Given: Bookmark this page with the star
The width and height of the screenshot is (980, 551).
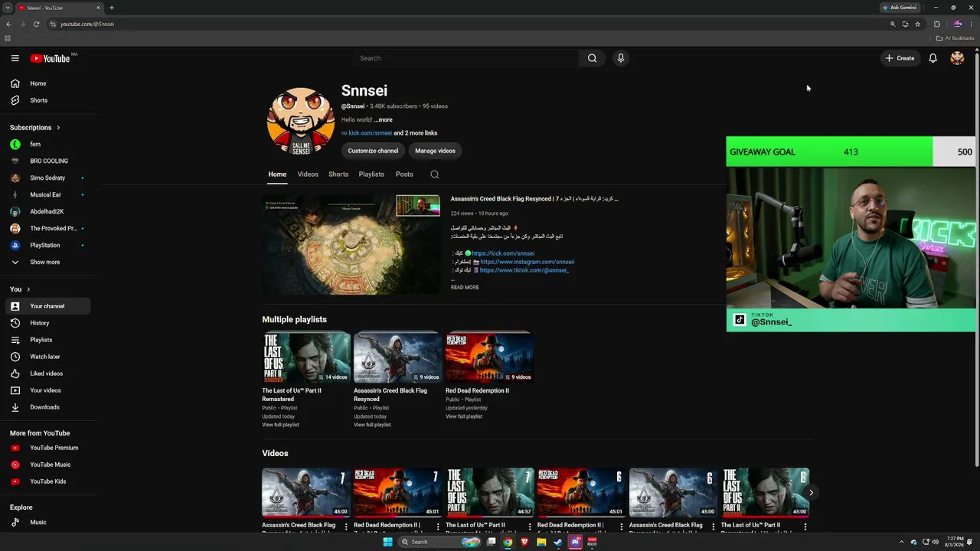Looking at the screenshot, I should tap(917, 24).
